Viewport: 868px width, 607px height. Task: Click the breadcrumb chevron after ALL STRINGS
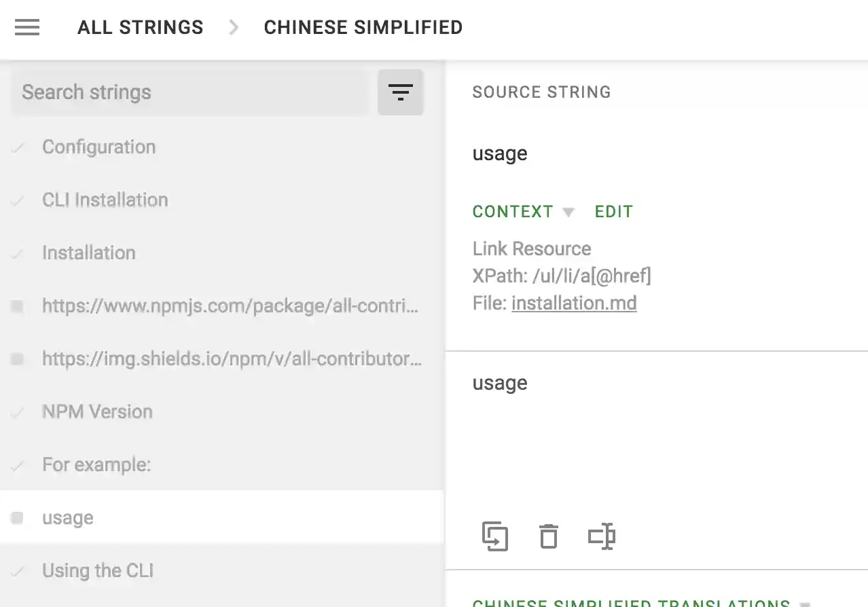[x=233, y=27]
